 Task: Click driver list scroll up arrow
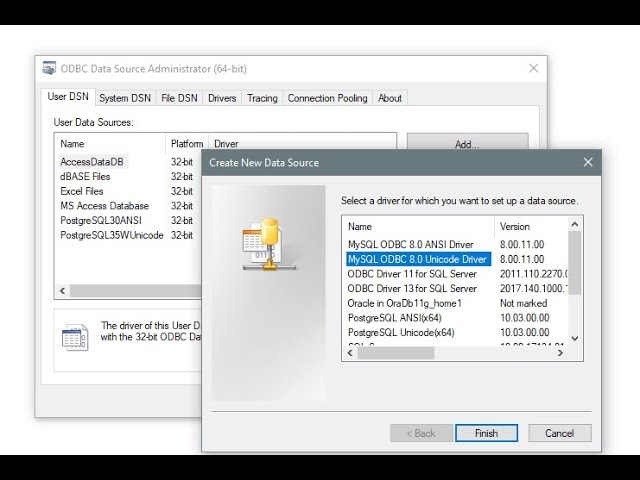pos(575,224)
